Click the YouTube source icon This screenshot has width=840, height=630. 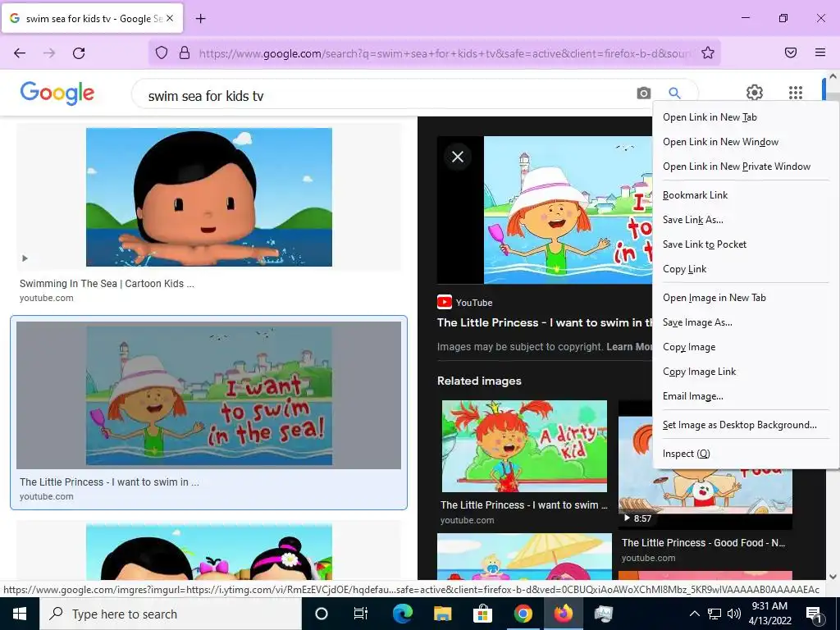pyautogui.click(x=444, y=303)
